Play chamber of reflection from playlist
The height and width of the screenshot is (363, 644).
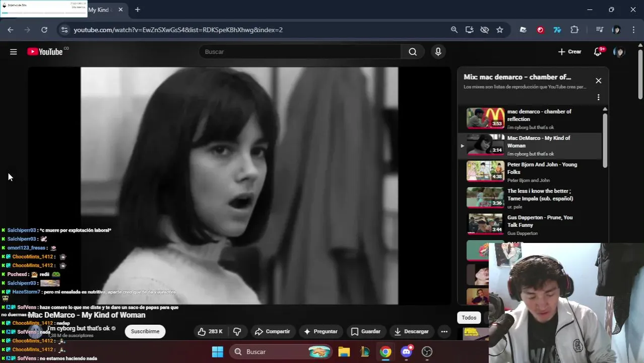529,118
